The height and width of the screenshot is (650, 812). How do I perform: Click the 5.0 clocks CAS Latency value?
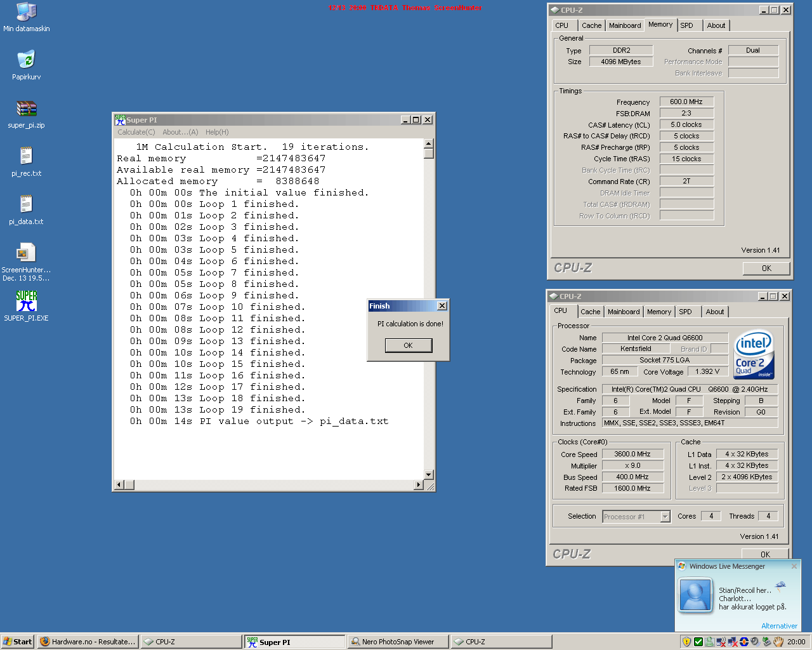click(x=686, y=124)
